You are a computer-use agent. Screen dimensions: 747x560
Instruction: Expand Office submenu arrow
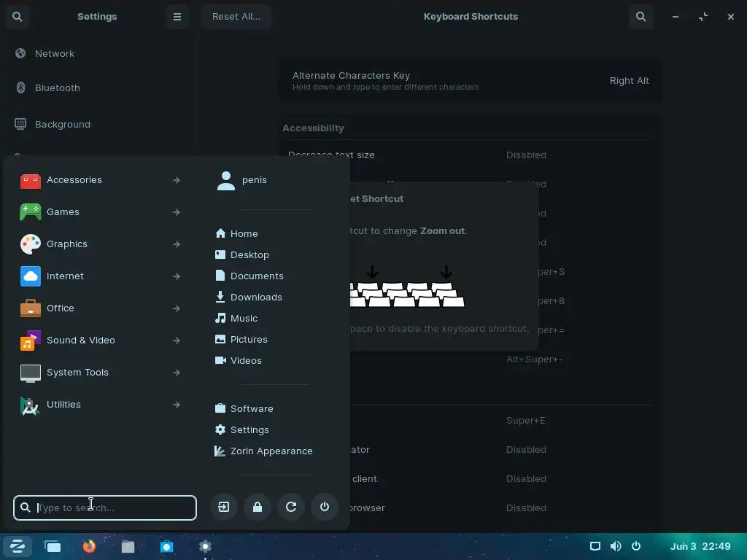(177, 308)
